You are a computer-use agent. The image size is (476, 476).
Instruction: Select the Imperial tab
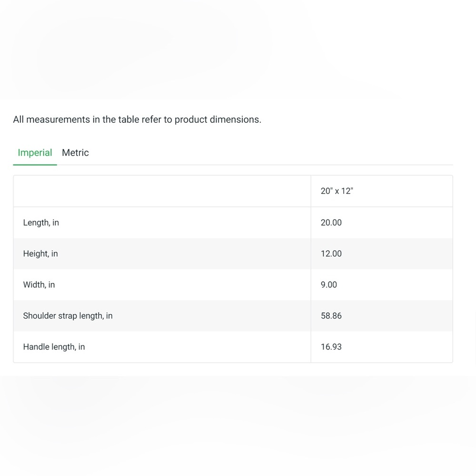coord(35,152)
